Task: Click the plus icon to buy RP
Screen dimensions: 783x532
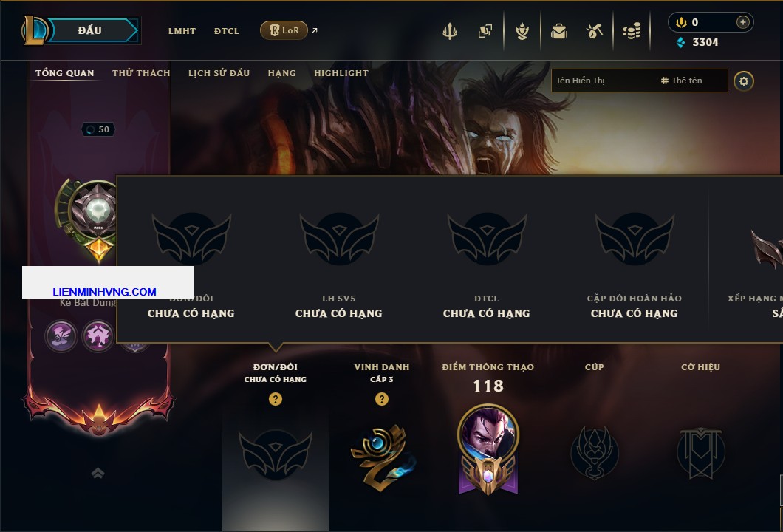Action: tap(742, 22)
